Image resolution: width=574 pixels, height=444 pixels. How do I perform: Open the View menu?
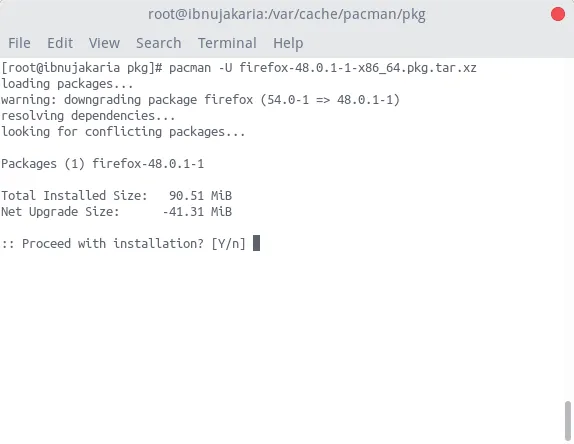pyautogui.click(x=104, y=43)
